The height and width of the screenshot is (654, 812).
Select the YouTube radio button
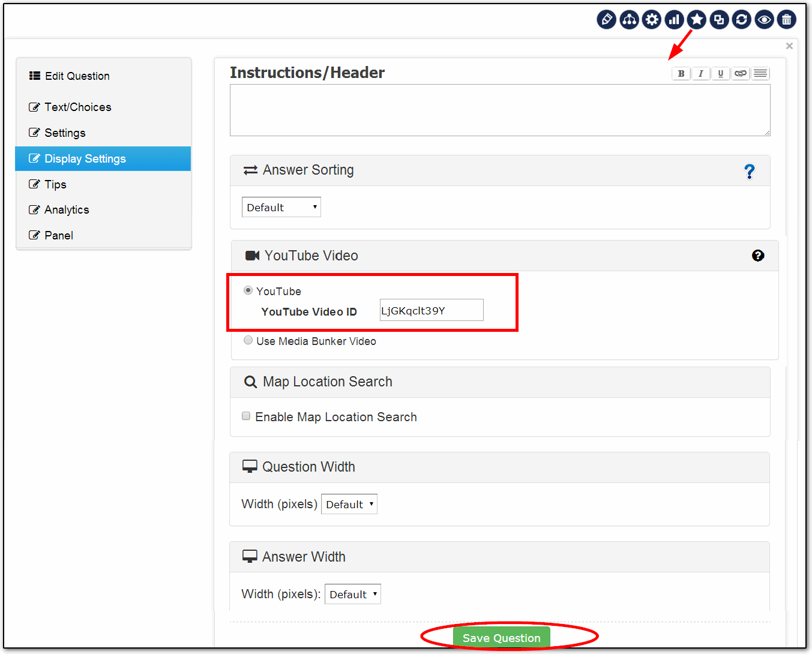click(x=248, y=290)
